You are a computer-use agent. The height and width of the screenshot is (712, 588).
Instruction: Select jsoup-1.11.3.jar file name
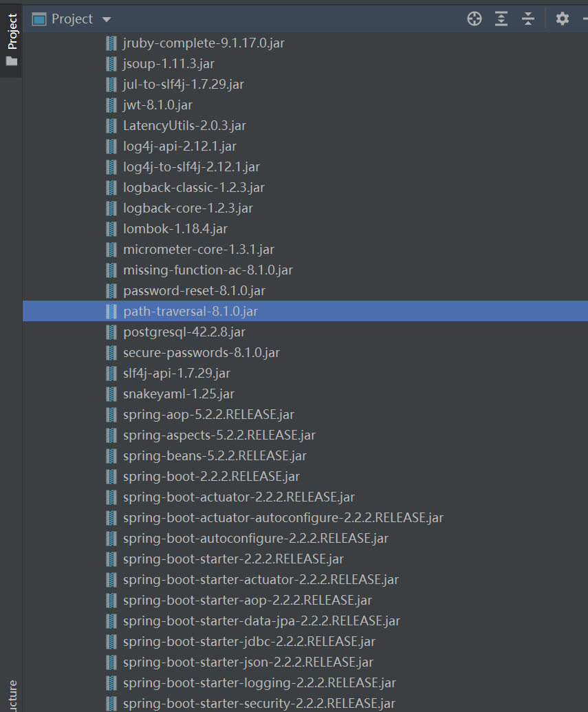(168, 63)
